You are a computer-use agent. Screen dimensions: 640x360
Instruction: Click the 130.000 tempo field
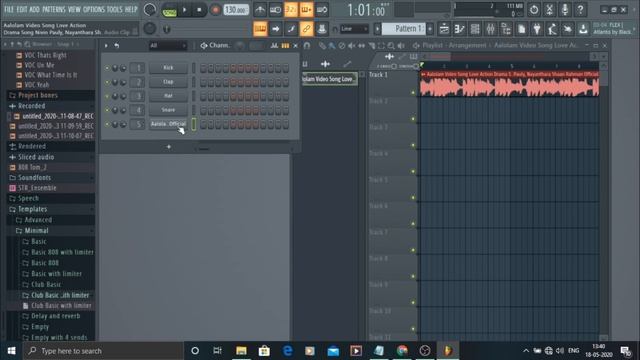(236, 10)
